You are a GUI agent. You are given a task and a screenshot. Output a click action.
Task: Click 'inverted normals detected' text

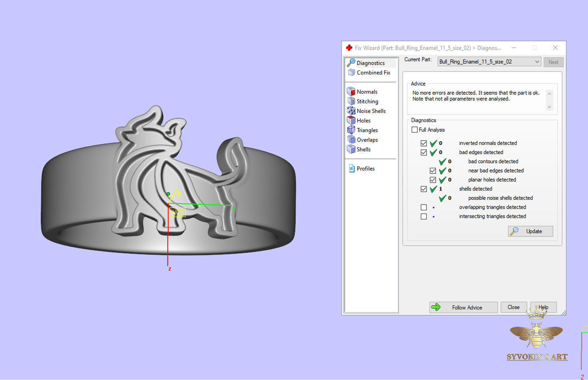click(488, 143)
